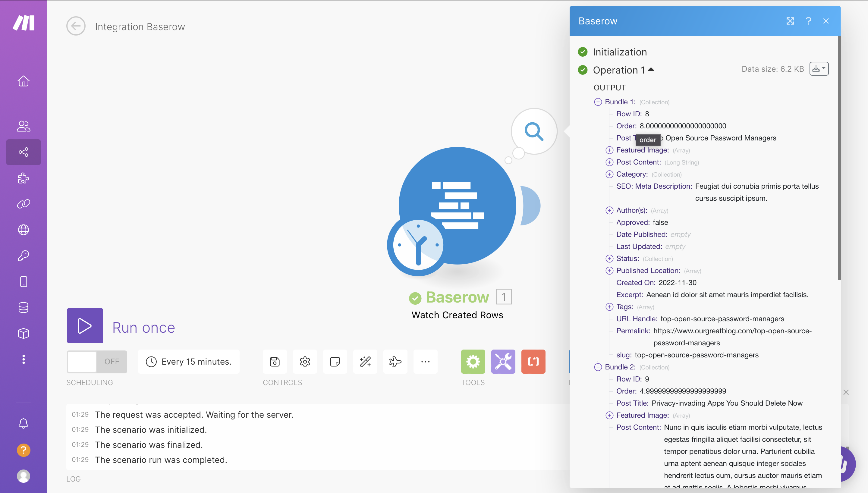Open scenario settings gear icon
868x493 pixels.
click(x=305, y=362)
